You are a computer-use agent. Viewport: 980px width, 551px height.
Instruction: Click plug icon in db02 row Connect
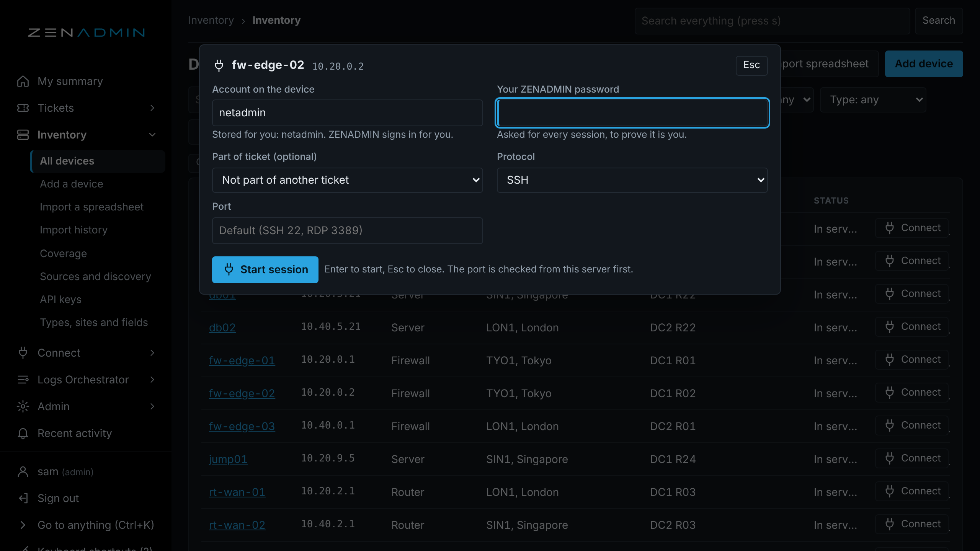pyautogui.click(x=890, y=326)
